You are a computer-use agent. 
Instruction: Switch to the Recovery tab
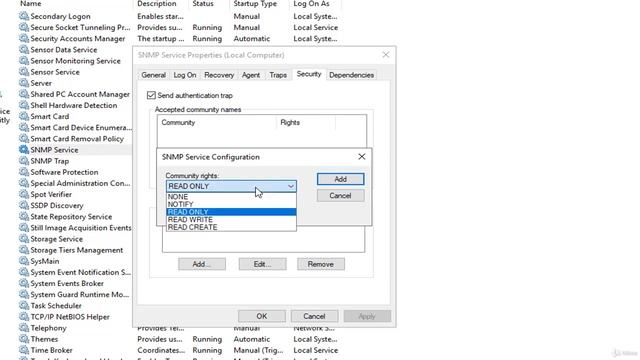tap(219, 75)
